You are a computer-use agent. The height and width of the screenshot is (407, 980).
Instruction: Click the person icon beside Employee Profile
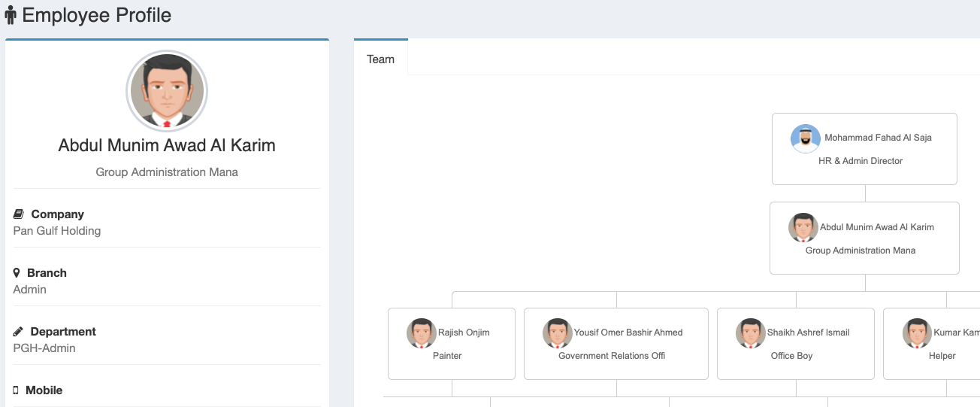(x=11, y=15)
